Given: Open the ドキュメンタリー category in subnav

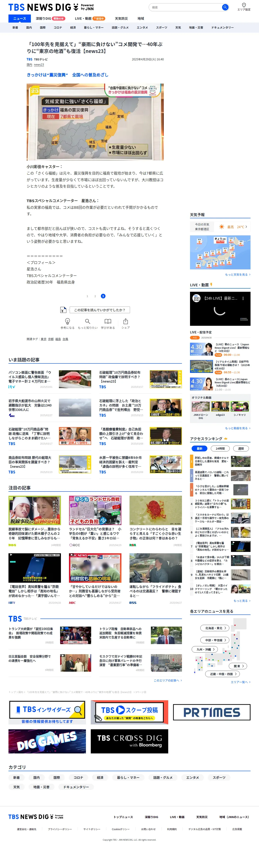Looking at the screenshot, I should [222, 28].
